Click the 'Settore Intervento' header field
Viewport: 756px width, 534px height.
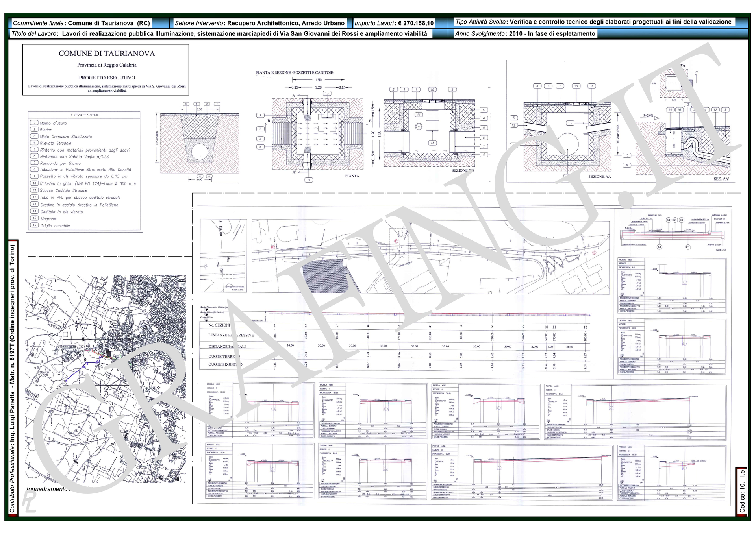[x=259, y=23]
